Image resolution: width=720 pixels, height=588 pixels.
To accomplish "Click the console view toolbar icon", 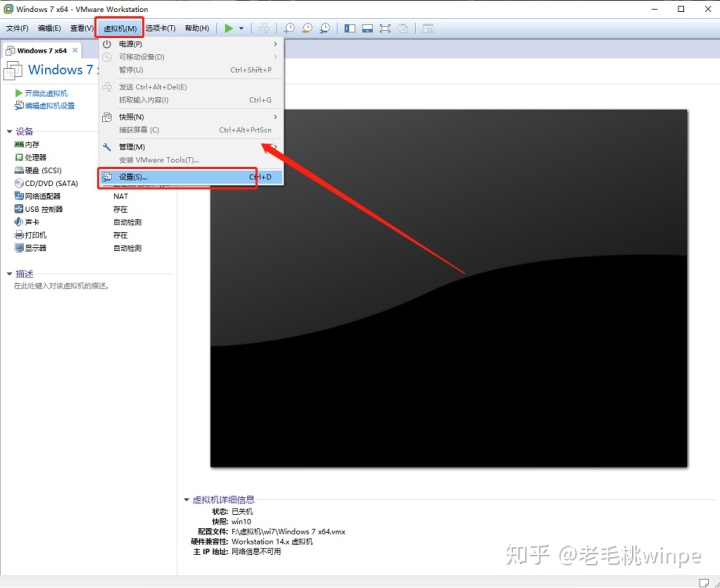I will [x=428, y=28].
